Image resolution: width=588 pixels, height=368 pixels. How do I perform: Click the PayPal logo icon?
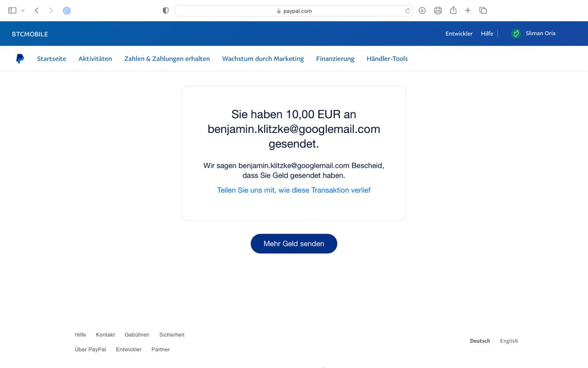[20, 58]
